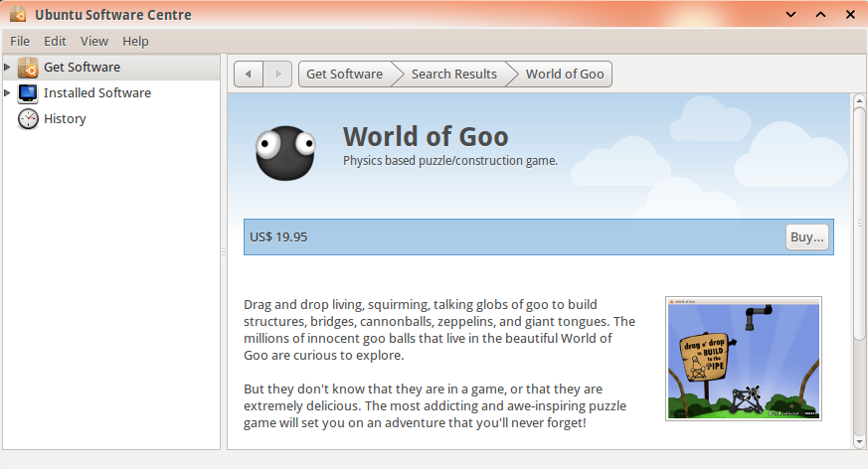The image size is (868, 469).
Task: Click the paragraph starting 'But they don't know'
Action: 435,406
